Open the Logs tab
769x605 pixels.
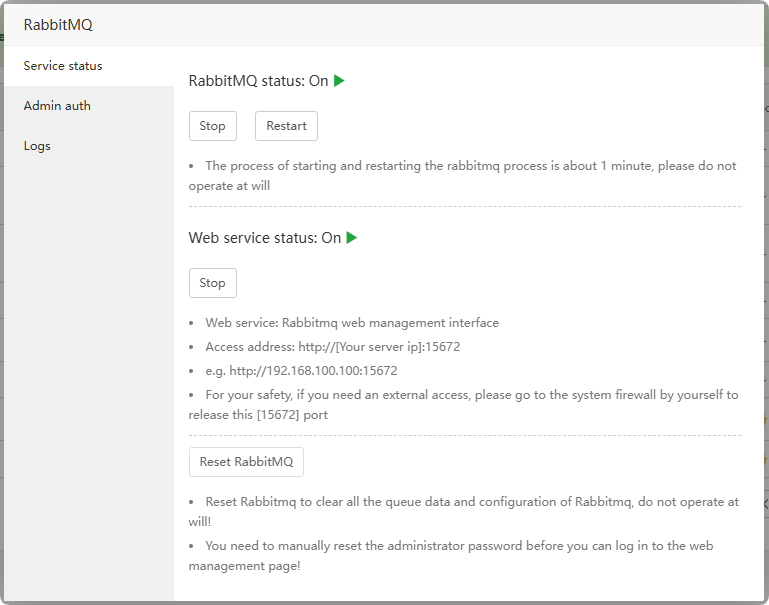37,146
